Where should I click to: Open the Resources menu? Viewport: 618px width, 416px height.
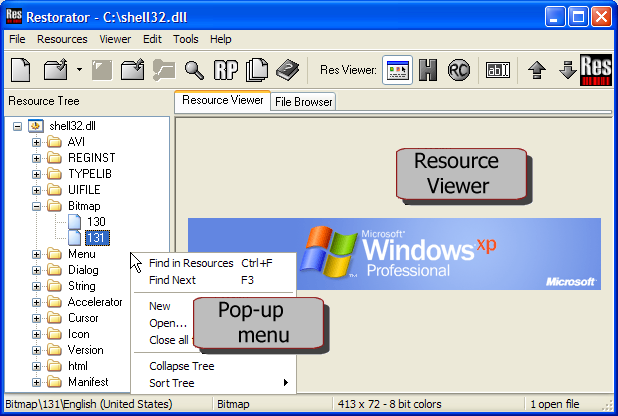[62, 39]
